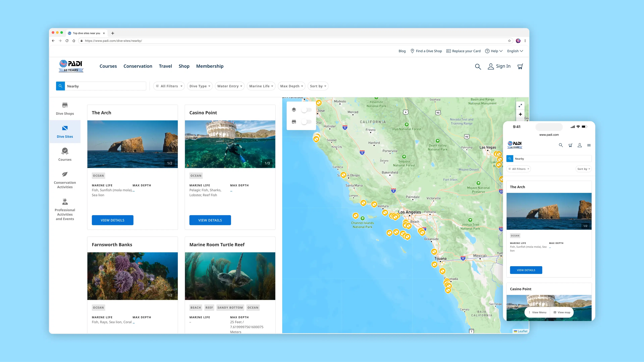The height and width of the screenshot is (362, 644).
Task: Click browser profile avatar icon
Action: point(518,41)
